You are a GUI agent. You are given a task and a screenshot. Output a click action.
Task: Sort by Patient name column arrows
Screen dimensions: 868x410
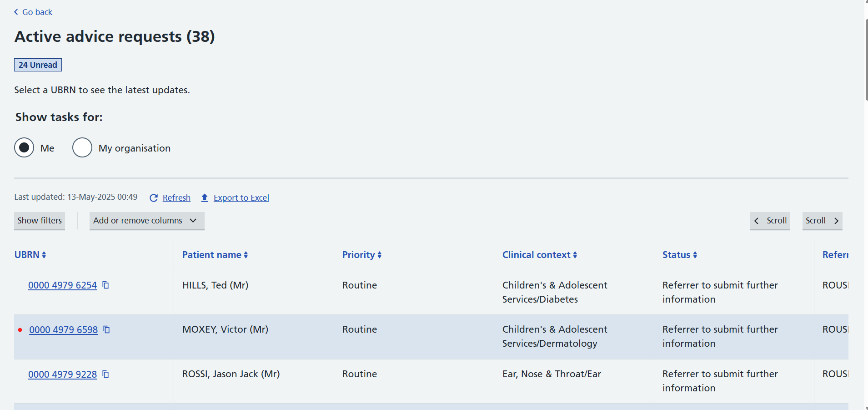(246, 255)
